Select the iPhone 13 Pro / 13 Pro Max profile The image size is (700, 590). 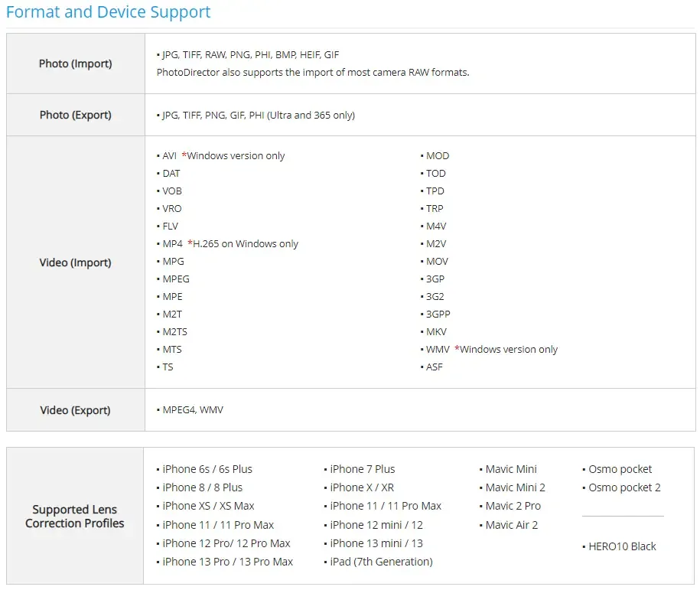tap(227, 562)
